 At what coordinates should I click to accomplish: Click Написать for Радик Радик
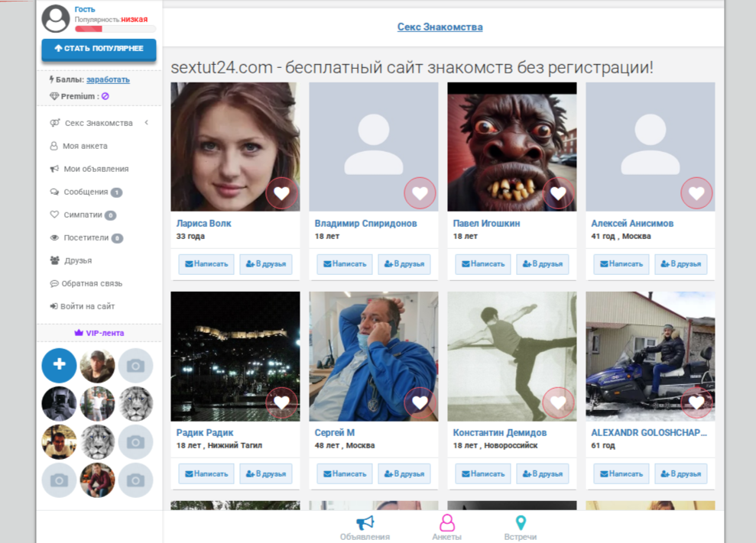point(206,474)
